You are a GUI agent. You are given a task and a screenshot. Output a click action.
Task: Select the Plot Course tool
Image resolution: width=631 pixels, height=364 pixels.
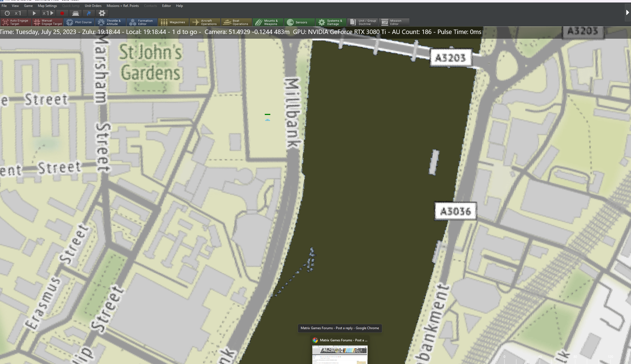(x=79, y=22)
